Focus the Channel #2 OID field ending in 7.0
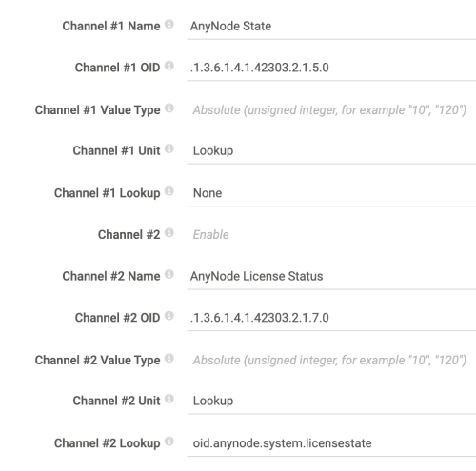Viewport: 476px width, 471px height. click(331, 318)
